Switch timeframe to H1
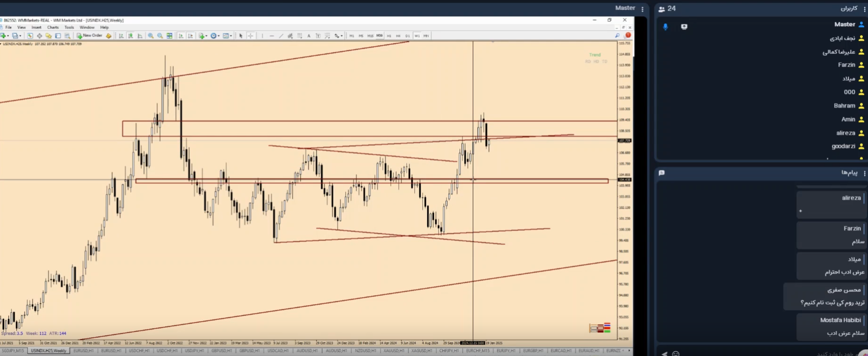Image resolution: width=868 pixels, height=356 pixels. pyautogui.click(x=389, y=36)
